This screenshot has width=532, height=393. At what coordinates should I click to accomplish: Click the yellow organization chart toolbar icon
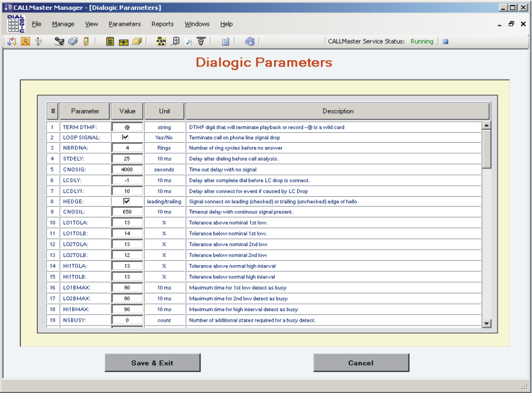pos(161,41)
